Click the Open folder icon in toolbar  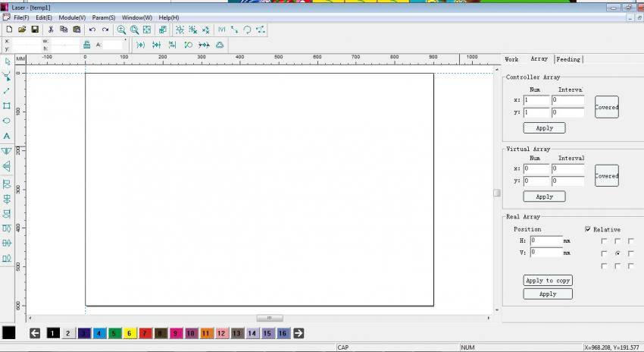(22, 30)
